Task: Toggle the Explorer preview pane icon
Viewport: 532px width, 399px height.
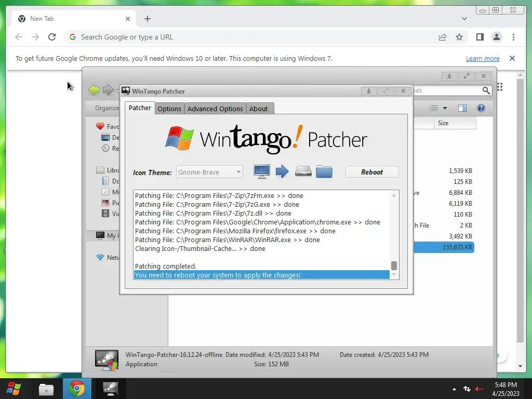Action: [x=462, y=108]
